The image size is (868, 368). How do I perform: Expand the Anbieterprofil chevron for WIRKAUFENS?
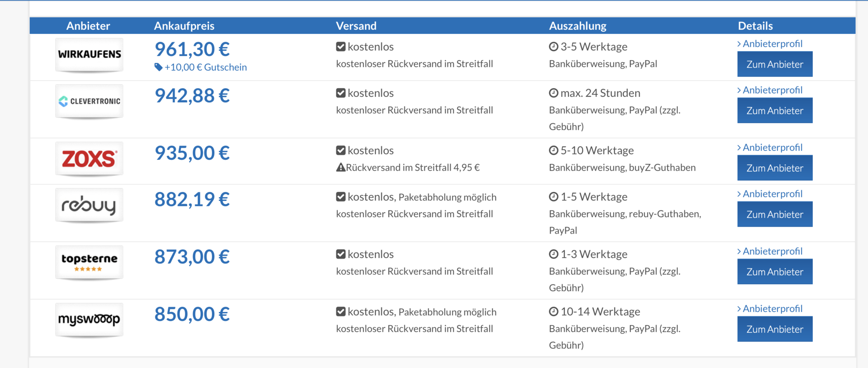pyautogui.click(x=739, y=44)
